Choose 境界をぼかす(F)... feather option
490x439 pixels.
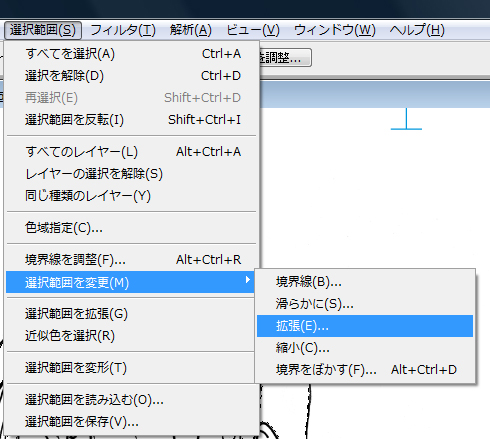(365, 370)
